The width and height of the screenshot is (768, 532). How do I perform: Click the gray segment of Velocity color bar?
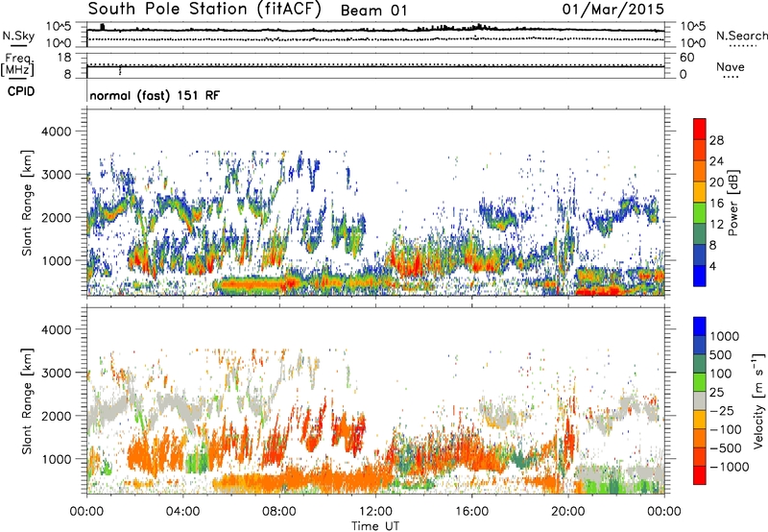click(x=700, y=401)
